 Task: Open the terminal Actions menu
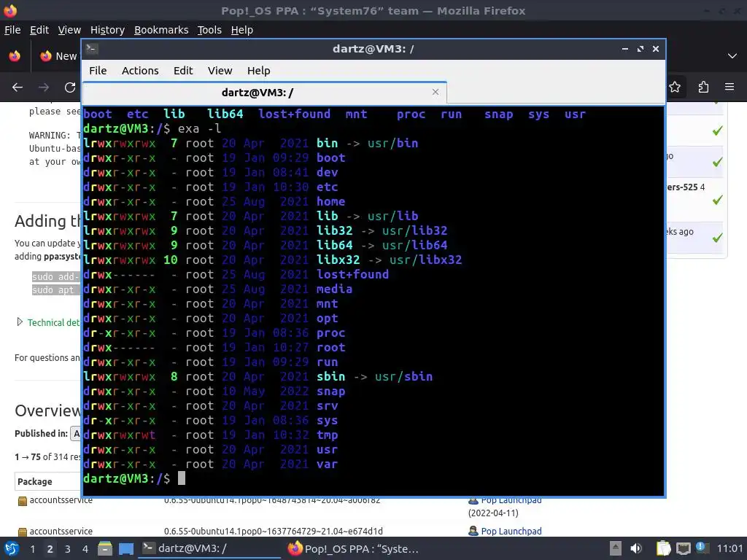coord(140,71)
